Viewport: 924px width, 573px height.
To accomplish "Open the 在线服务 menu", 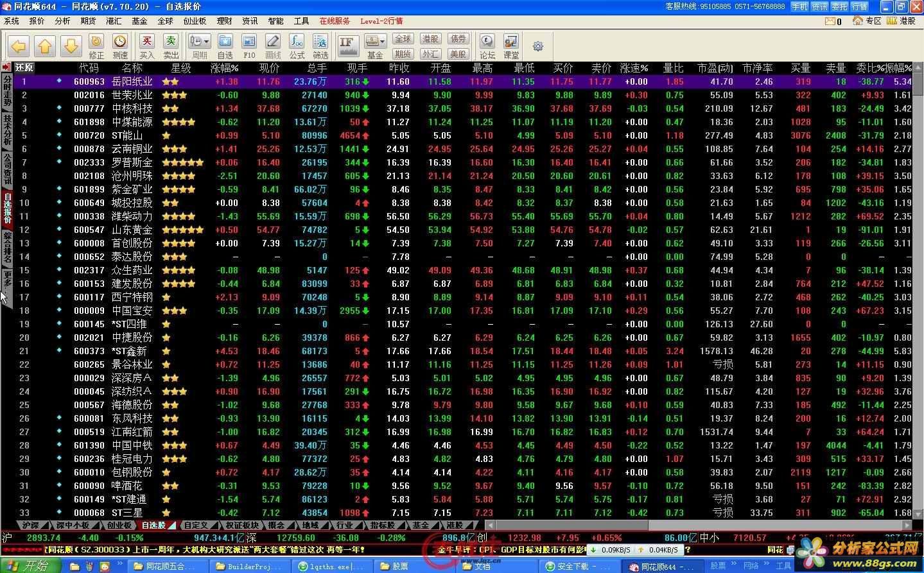I will [x=335, y=21].
